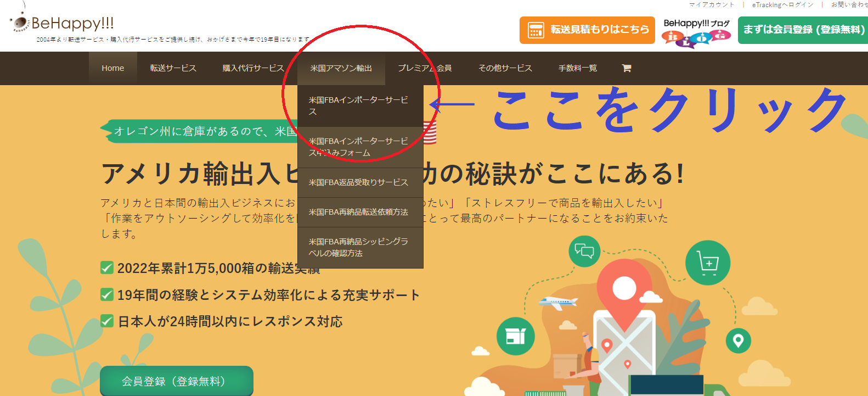This screenshot has width=868, height=396.
Task: Select 米国FBA返品受取りサービス entry
Action: tap(360, 182)
